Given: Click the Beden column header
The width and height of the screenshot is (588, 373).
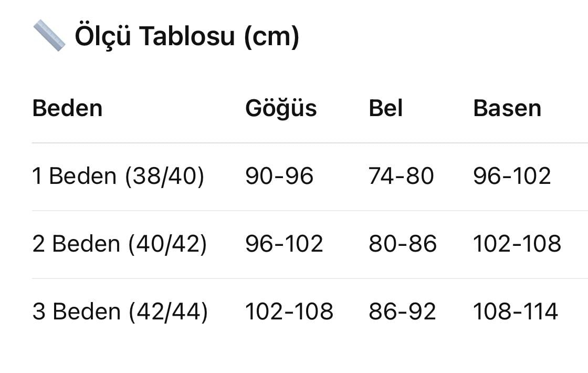Looking at the screenshot, I should pos(67,108).
